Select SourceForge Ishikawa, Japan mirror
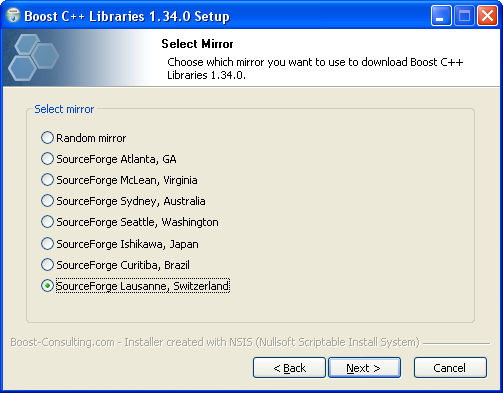Screen dimensions: 503x393 [120, 244]
